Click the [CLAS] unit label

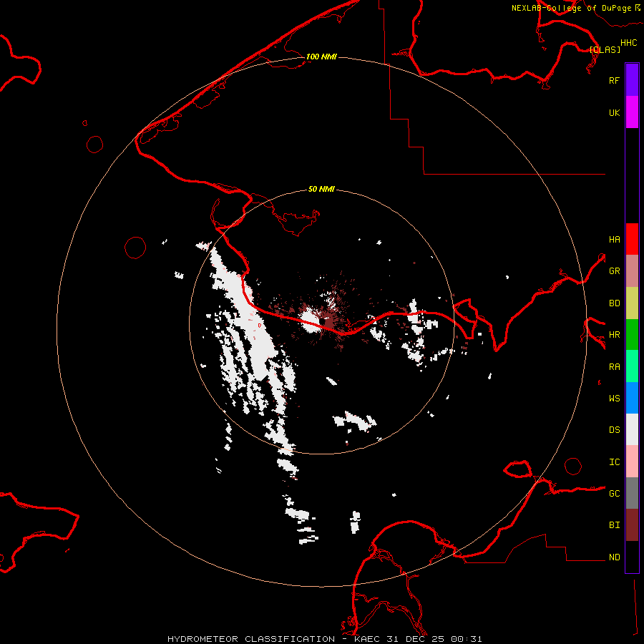(x=605, y=49)
